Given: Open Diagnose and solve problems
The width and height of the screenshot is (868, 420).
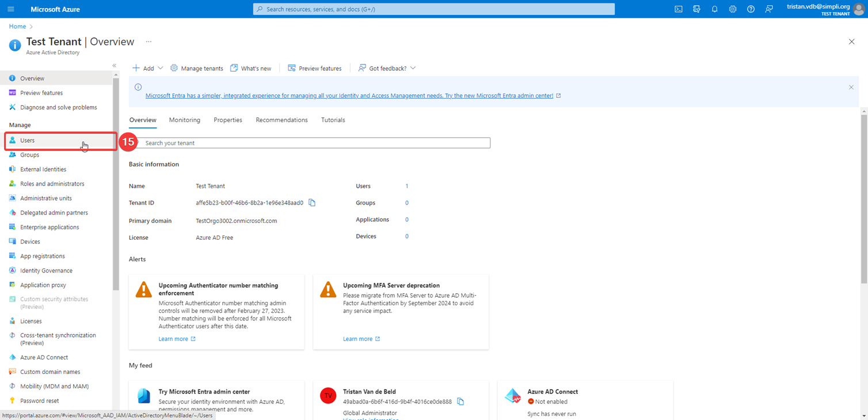Looking at the screenshot, I should click(x=58, y=107).
